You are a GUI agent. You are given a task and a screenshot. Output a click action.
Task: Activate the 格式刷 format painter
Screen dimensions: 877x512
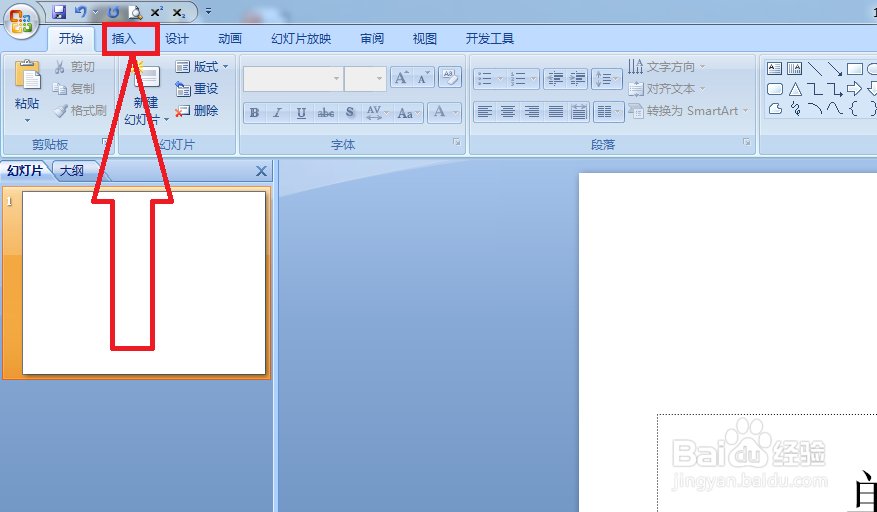tap(80, 111)
